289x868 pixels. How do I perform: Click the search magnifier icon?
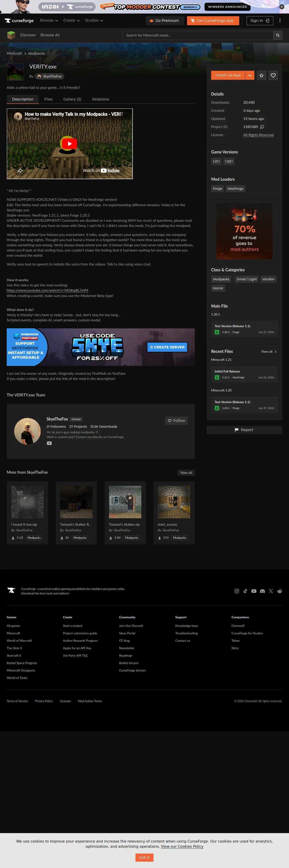tap(278, 35)
